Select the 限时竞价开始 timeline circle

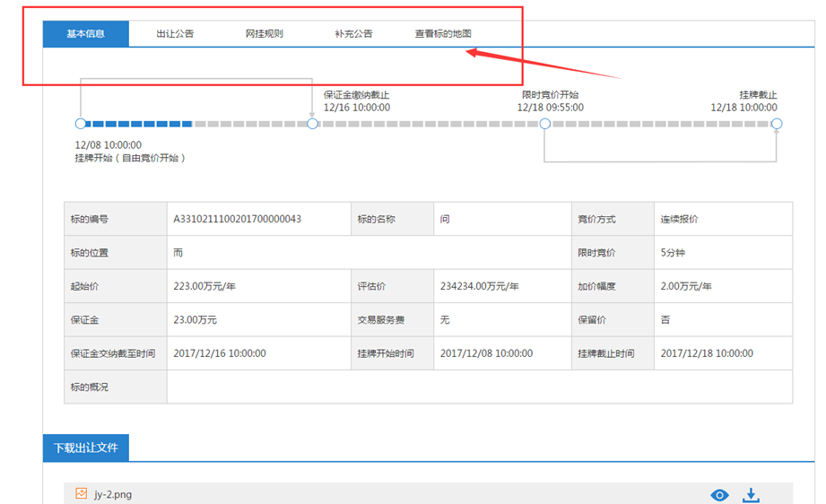tap(544, 124)
